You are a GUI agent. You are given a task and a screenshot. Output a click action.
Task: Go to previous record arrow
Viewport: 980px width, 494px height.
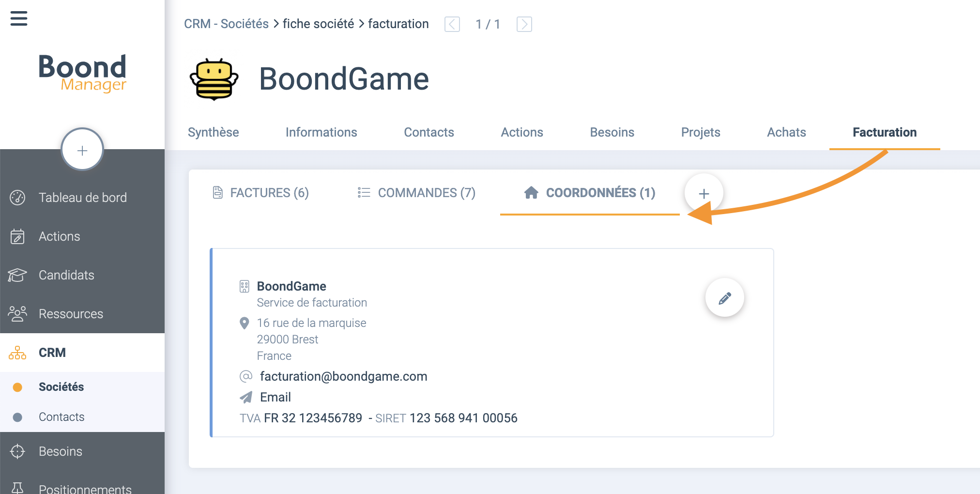pyautogui.click(x=452, y=24)
